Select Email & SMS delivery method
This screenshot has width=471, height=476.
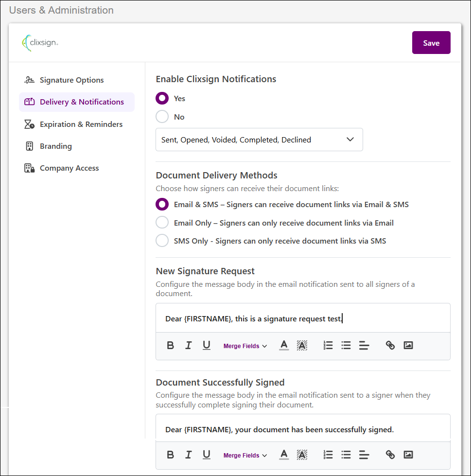tap(162, 204)
